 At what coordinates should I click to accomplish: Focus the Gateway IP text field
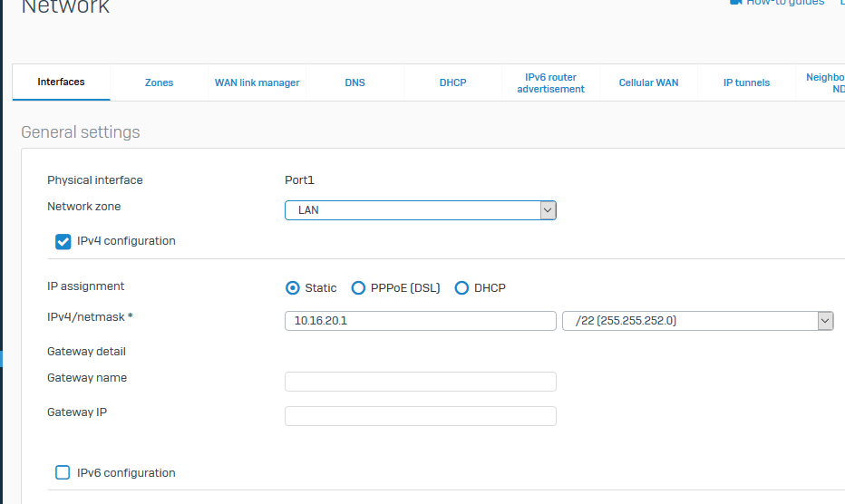[420, 416]
